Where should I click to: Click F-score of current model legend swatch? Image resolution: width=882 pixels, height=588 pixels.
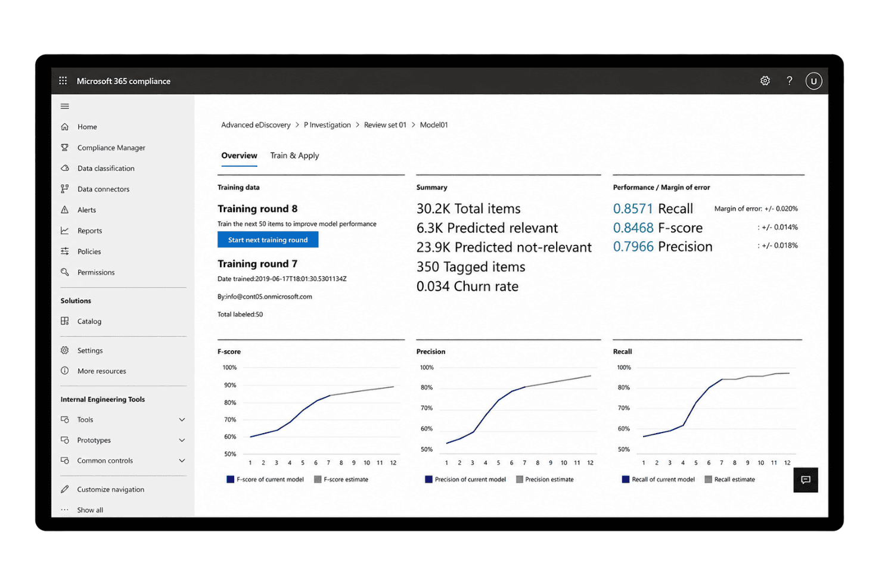[x=230, y=479]
